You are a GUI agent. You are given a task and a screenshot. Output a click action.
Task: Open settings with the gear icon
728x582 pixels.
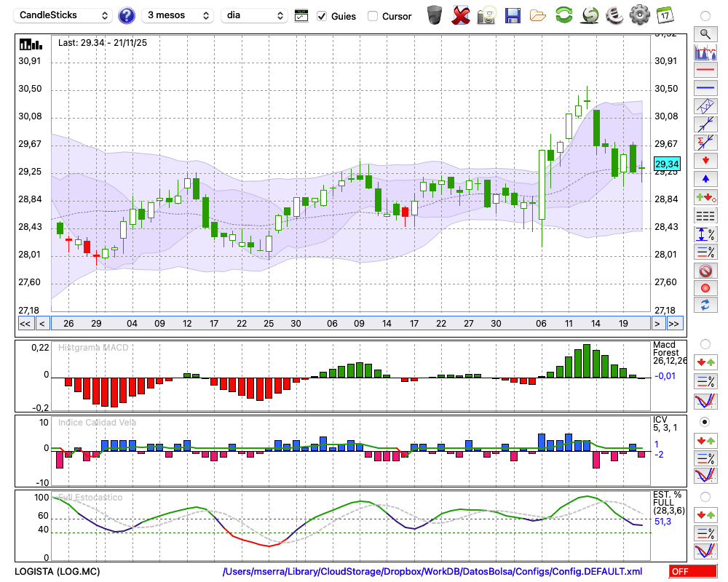tap(639, 15)
